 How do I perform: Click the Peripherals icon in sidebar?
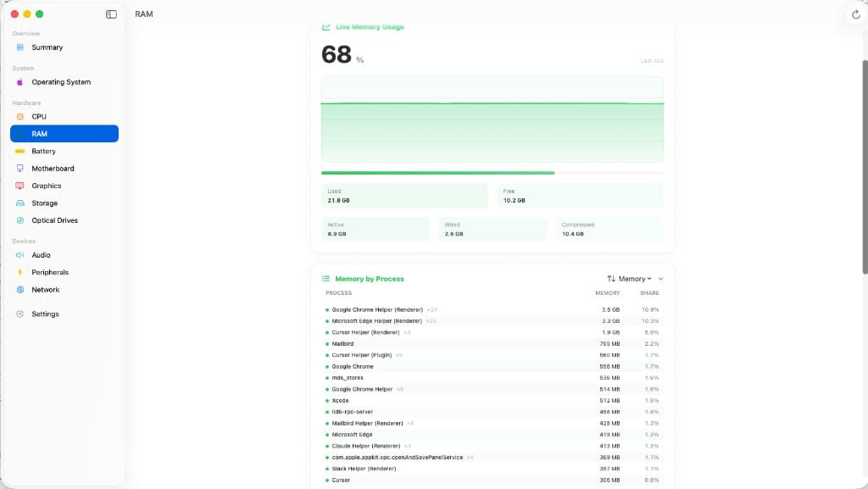pos(20,272)
